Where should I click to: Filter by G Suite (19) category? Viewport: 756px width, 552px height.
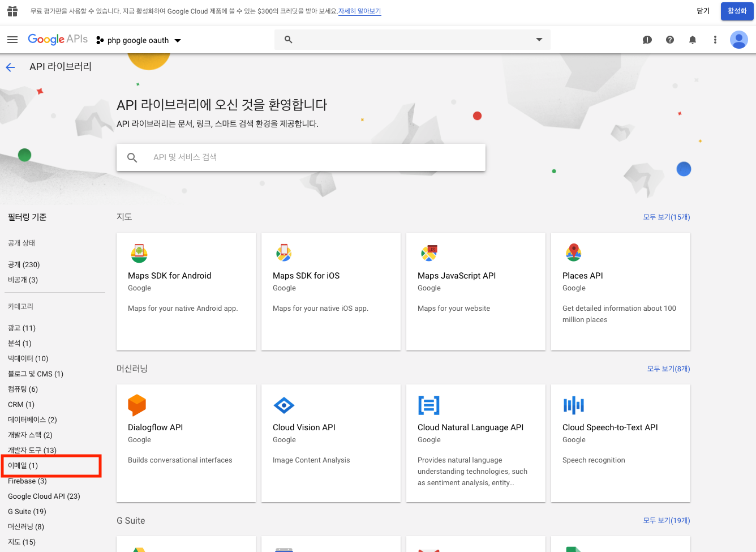(27, 511)
